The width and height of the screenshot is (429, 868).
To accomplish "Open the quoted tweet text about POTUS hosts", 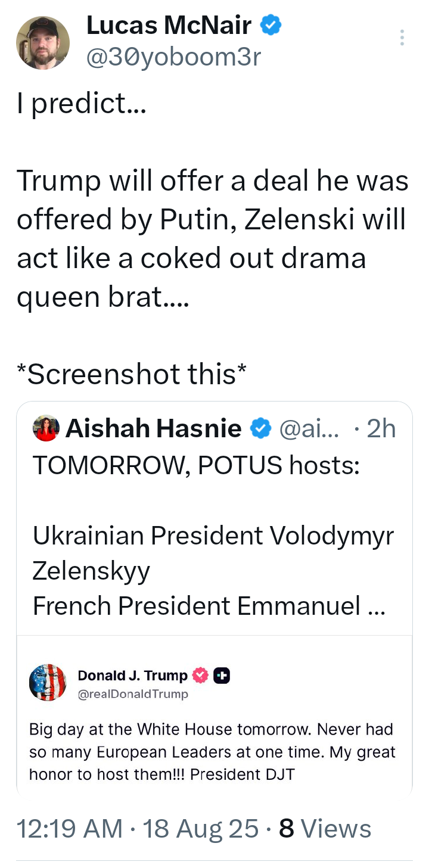I will [x=196, y=465].
